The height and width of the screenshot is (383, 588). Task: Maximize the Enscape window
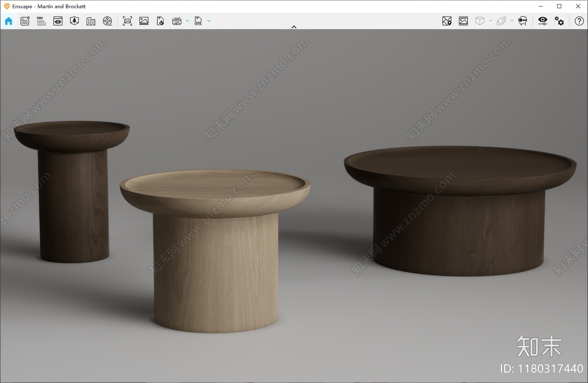click(559, 6)
